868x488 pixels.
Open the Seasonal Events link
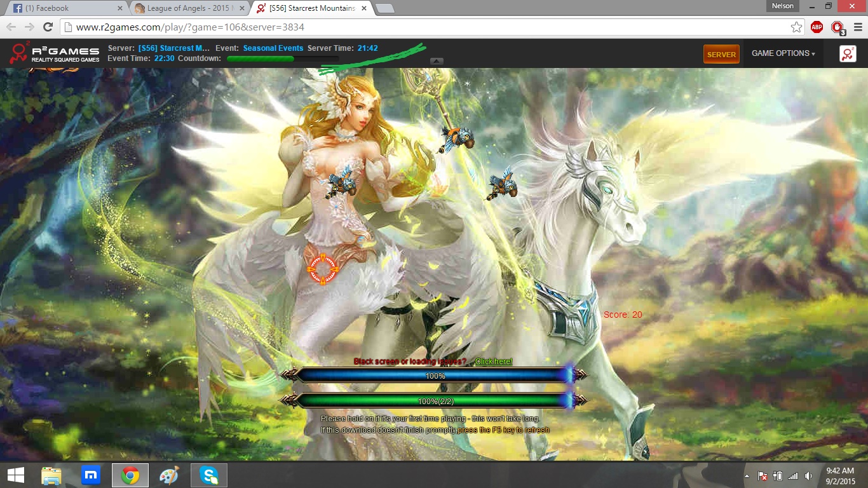pos(273,48)
